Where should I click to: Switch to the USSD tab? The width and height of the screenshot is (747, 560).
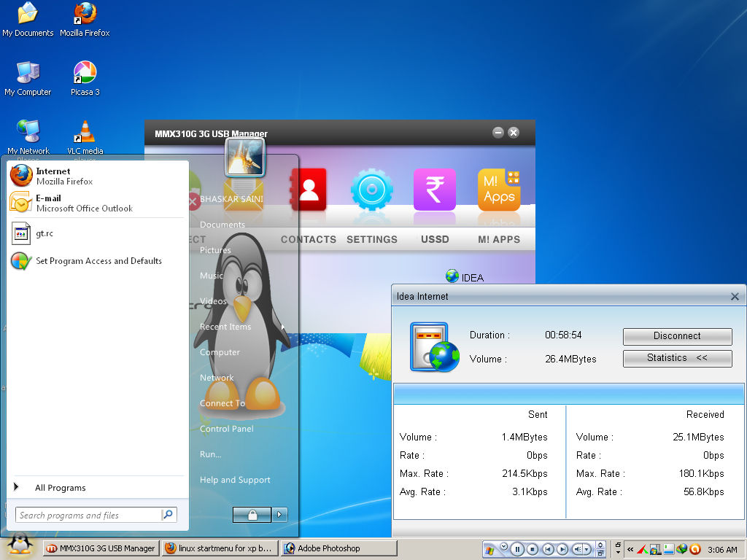point(435,239)
